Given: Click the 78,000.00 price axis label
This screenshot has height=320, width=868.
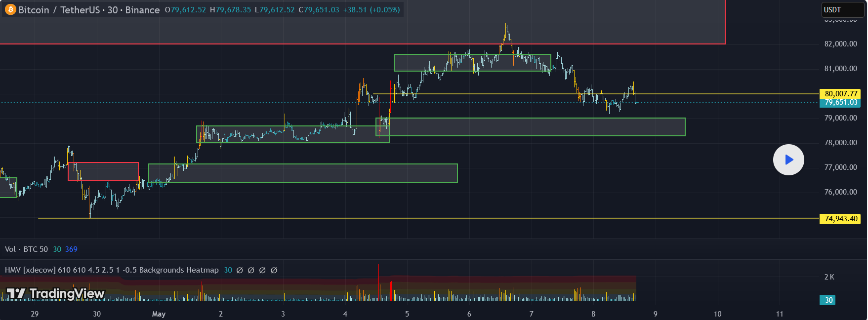Looking at the screenshot, I should [841, 143].
